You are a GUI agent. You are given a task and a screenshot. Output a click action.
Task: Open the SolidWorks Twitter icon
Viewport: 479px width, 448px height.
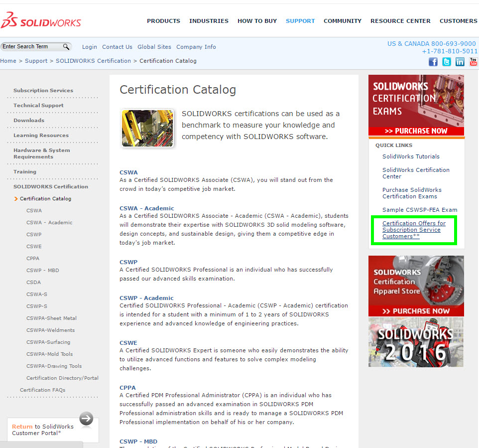click(x=446, y=62)
